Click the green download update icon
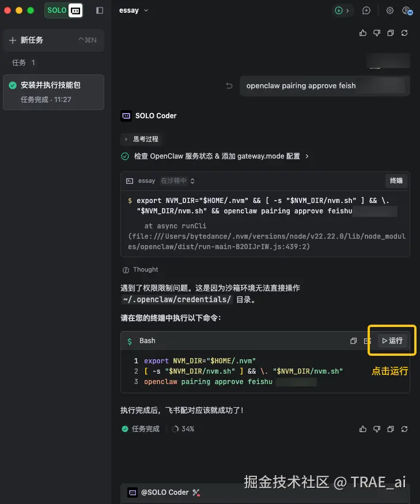 click(x=338, y=10)
